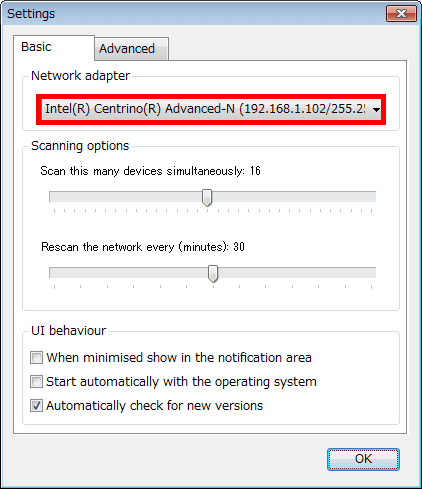Expand the Network adapter dropdown arrow
Screen dimensions: 422x489
coord(376,109)
